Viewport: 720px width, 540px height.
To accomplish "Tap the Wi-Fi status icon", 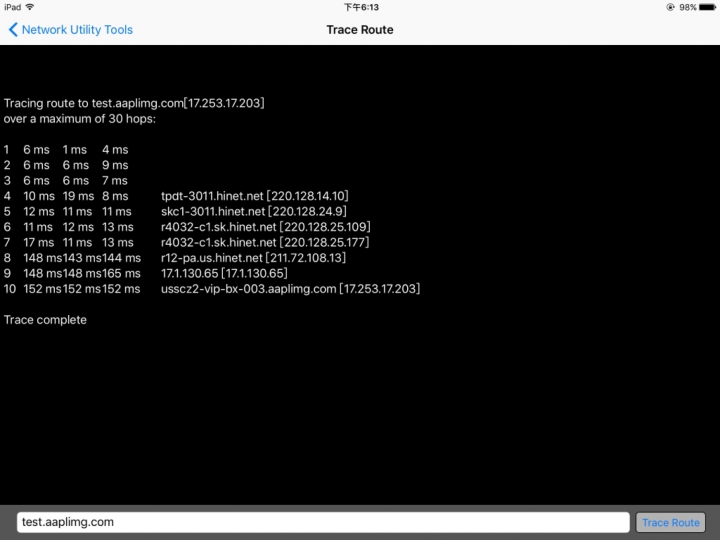I will pyautogui.click(x=30, y=7).
